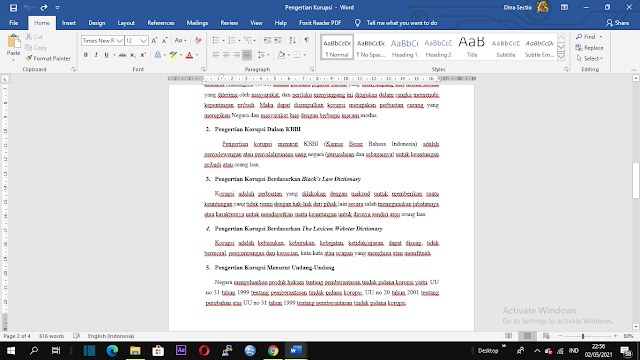This screenshot has width=640, height=360.
Task: Expand the Bullets list dropdown
Action: tap(224, 40)
